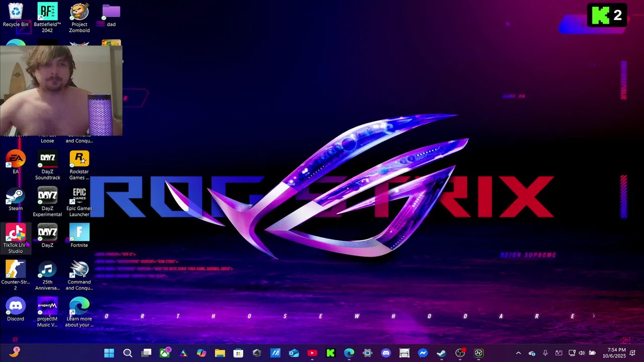Open the OneDrive tray icon
The width and height of the screenshot is (644, 362).
coord(532,353)
